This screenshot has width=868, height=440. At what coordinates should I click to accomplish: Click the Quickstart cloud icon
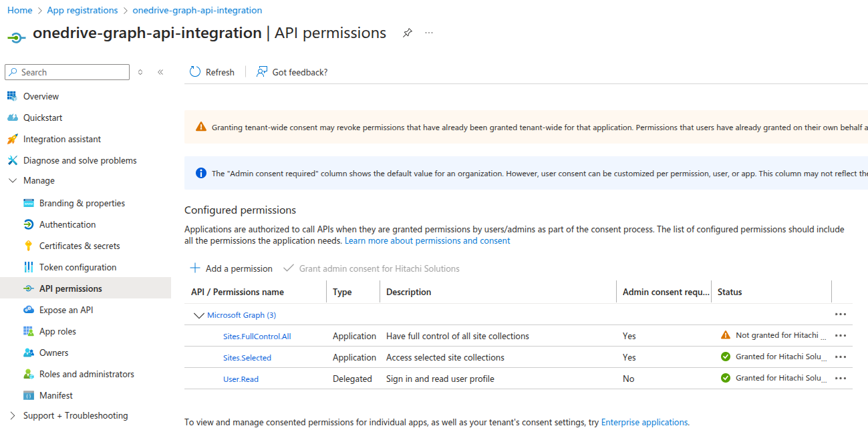12,118
